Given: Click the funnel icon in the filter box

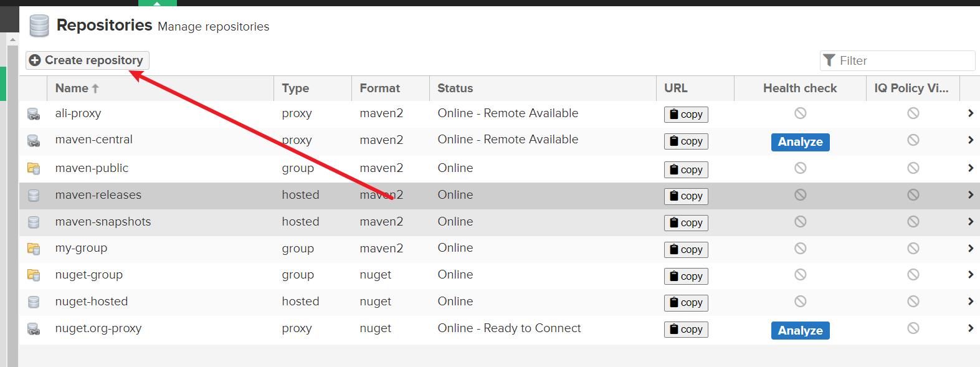Looking at the screenshot, I should 829,60.
